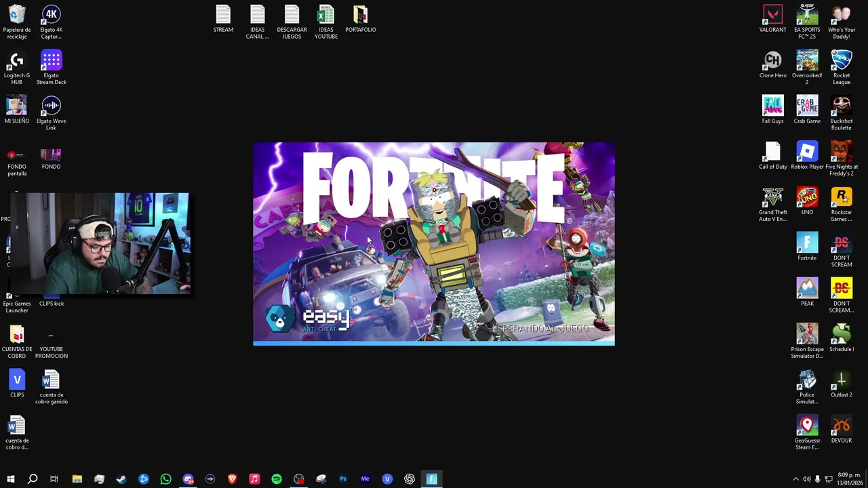This screenshot has height=488, width=868.
Task: Open cuenta de cobro garrido Word file
Action: coord(51,387)
